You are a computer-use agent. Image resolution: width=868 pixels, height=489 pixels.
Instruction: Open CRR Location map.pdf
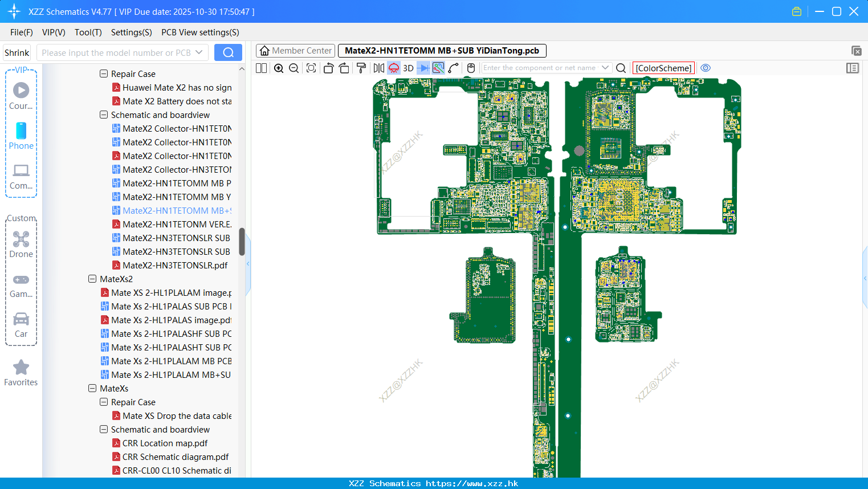[160, 443]
